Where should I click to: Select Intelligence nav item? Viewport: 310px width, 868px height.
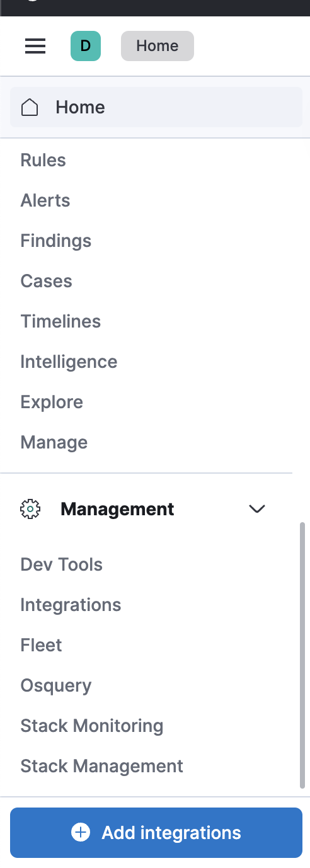click(x=69, y=362)
